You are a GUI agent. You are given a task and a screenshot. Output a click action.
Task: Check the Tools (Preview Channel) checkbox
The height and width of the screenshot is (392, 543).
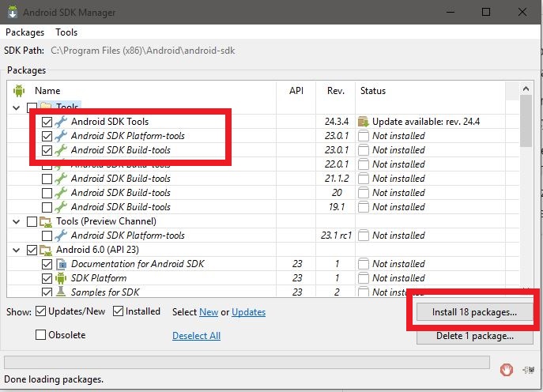[x=32, y=221]
